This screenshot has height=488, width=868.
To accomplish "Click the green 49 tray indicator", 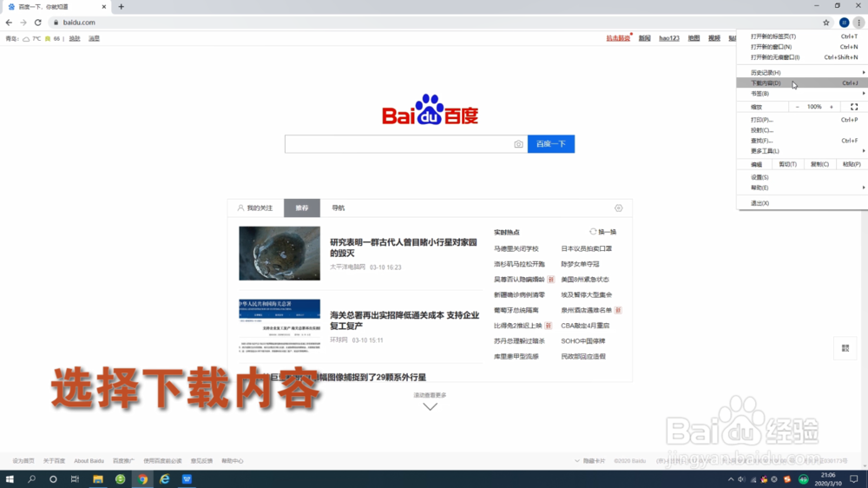I will [x=803, y=479].
